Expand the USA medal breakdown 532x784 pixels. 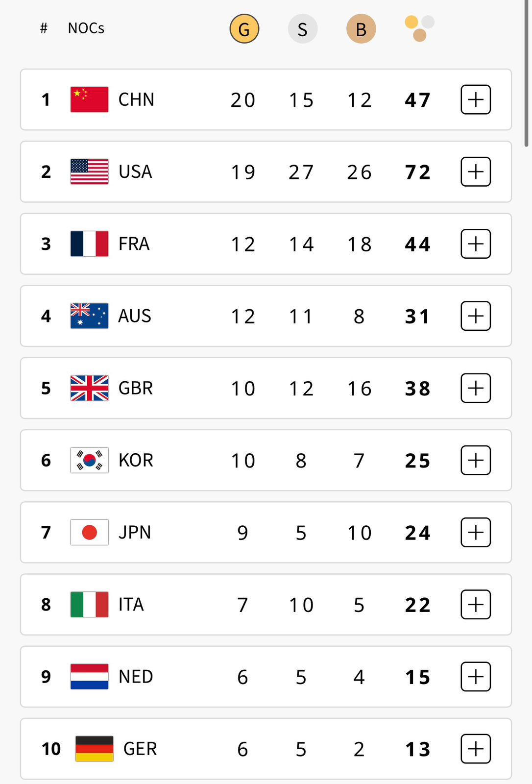coord(476,171)
